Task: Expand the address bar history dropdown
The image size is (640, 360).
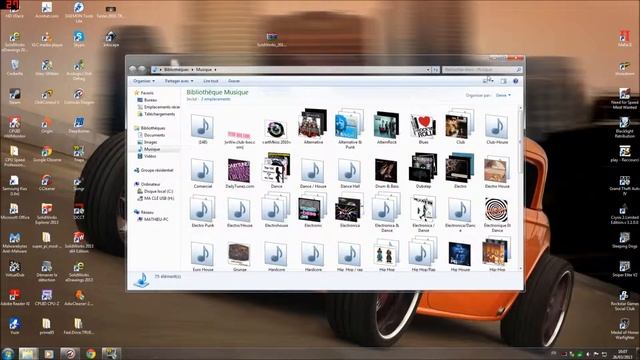Action: click(428, 70)
